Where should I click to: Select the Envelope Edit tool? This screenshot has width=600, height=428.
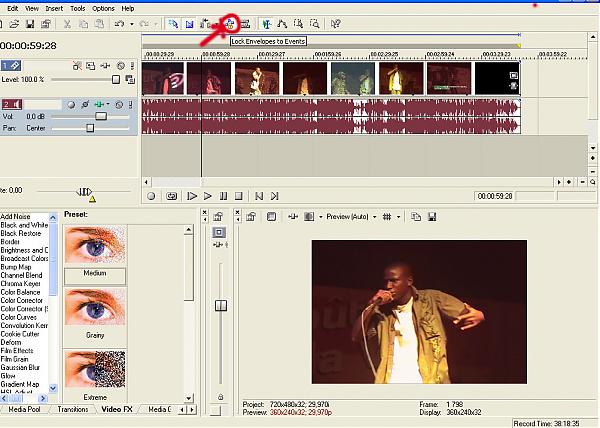click(282, 24)
